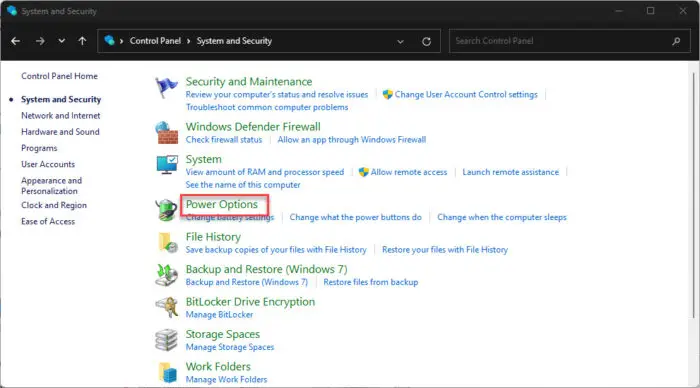Open the recent locations dropdown arrow
Image resolution: width=700 pixels, height=388 pixels.
[62, 41]
